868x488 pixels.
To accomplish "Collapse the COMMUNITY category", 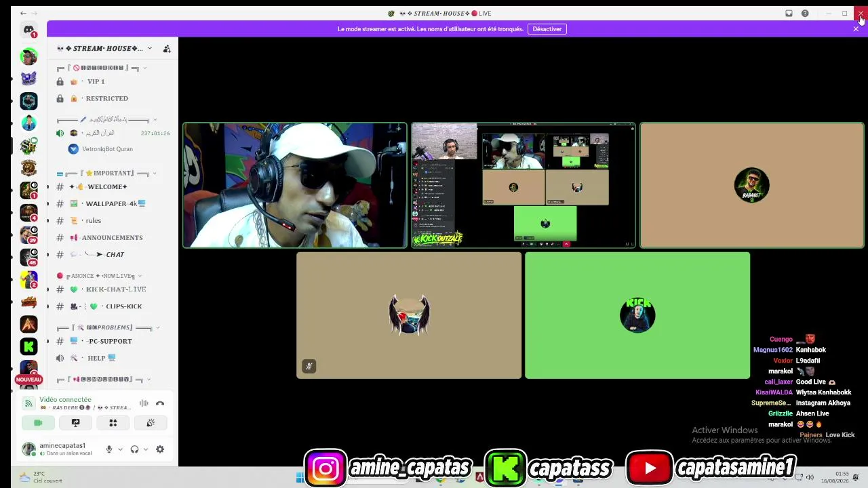I will pos(104,380).
